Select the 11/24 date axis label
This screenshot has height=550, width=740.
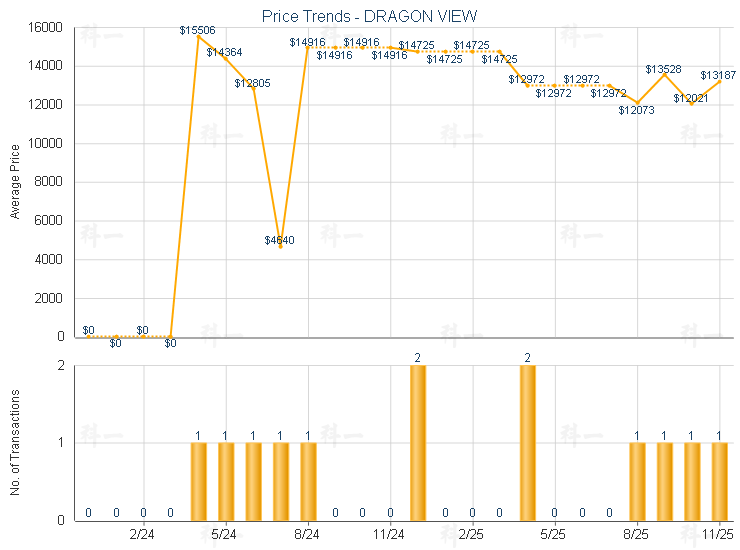tap(390, 535)
